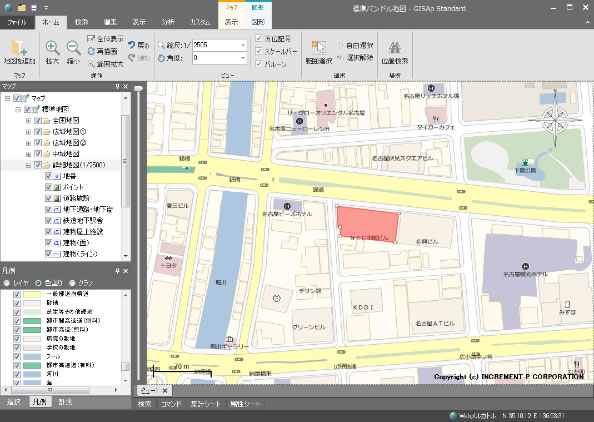Click the 建物(ライン) layer line icon
Viewport: 594px width, 422px height.
pyautogui.click(x=57, y=254)
